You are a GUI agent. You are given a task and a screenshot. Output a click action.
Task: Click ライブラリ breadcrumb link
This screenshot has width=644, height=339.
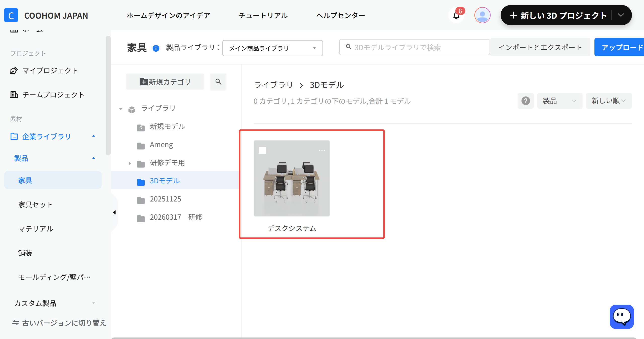(274, 85)
